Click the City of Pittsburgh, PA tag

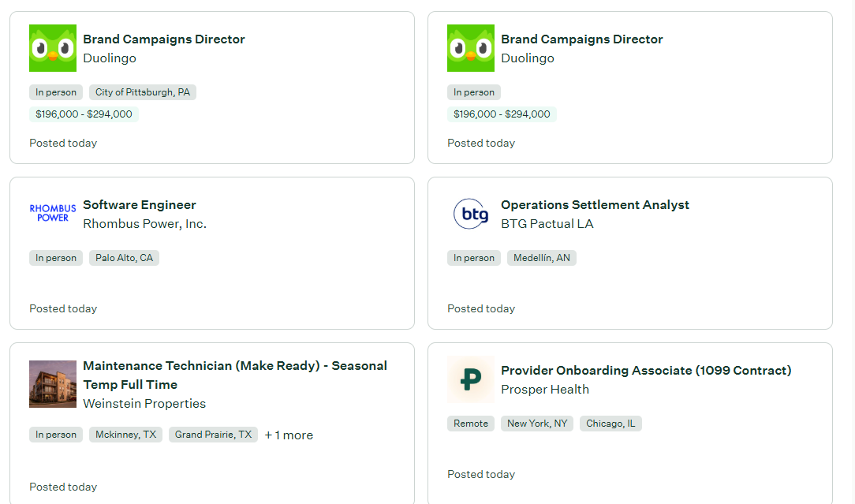point(142,92)
